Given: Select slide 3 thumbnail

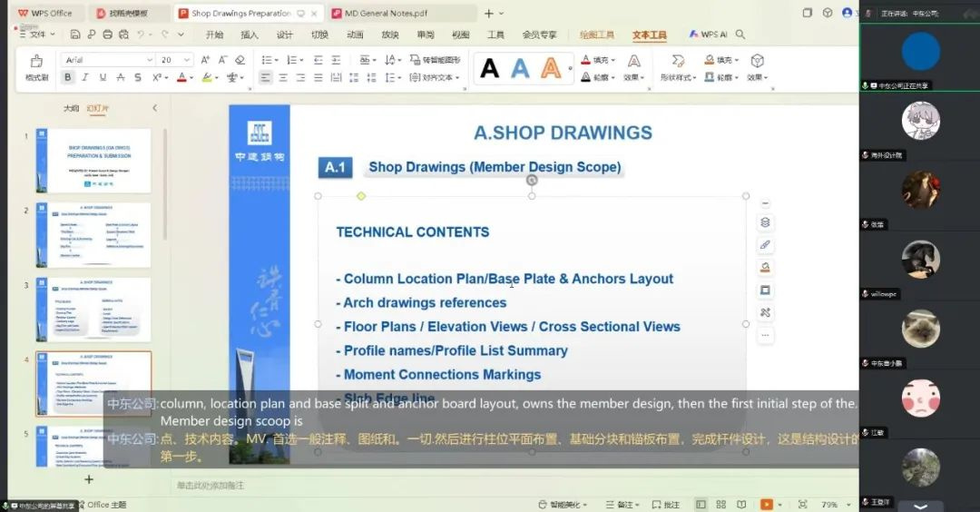Looking at the screenshot, I should pos(93,310).
